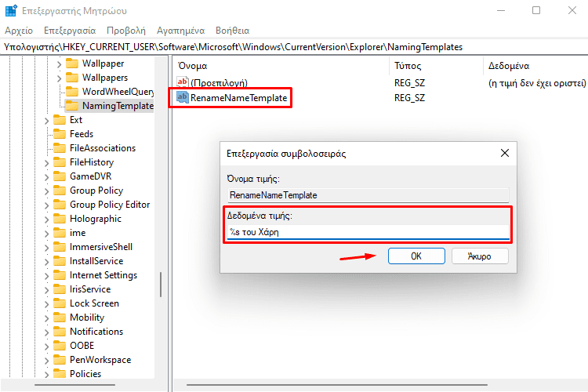Expand the Wallpaper key
This screenshot has height=392, width=588.
[x=59, y=64]
